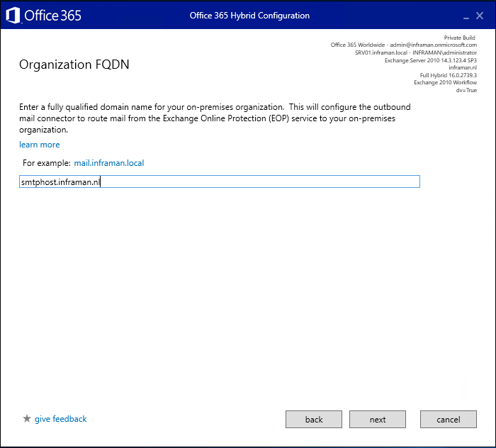Screen dimensions: 496x448
Task: Go to previous step with back button
Action: [x=314, y=420]
